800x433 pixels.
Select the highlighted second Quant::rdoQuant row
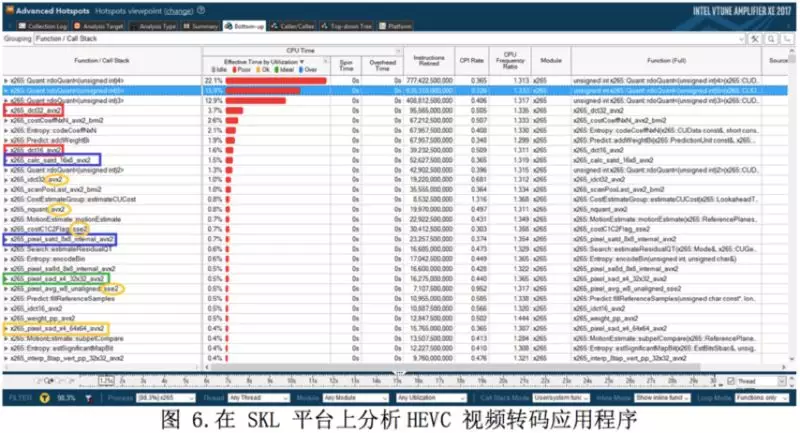[x=394, y=91]
